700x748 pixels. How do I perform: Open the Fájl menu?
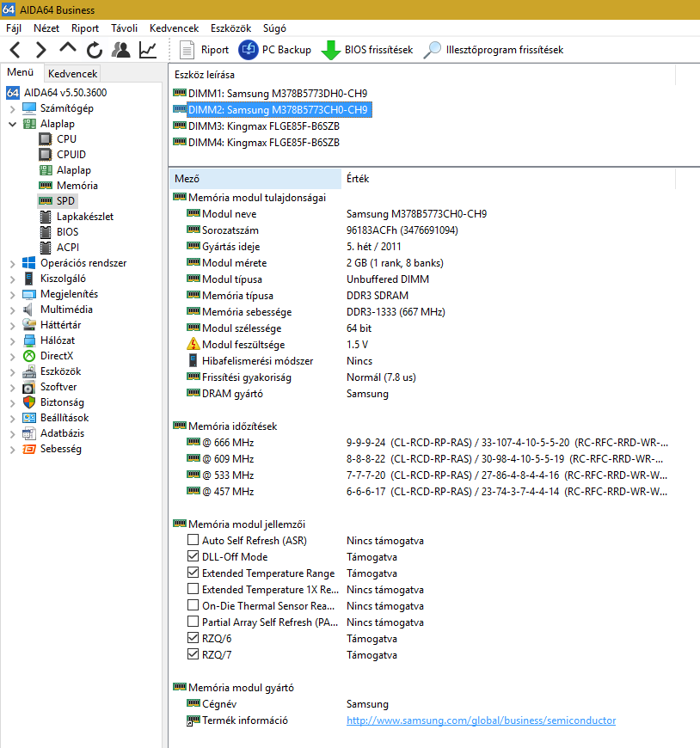coord(14,28)
